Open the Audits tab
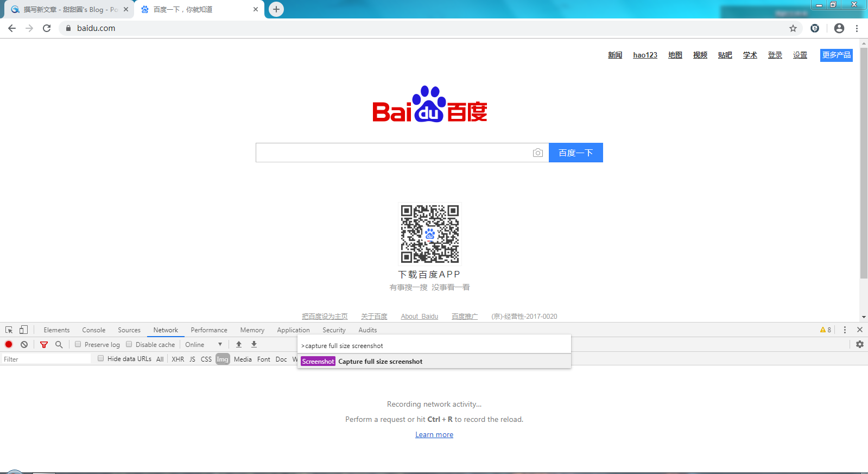The height and width of the screenshot is (474, 868). (x=368, y=330)
